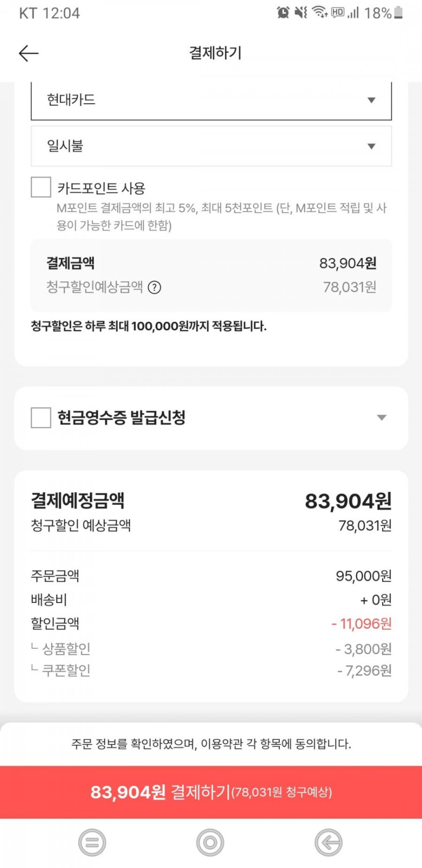Enable the 카드포인트 사용 checkbox
The height and width of the screenshot is (868, 422).
click(41, 187)
